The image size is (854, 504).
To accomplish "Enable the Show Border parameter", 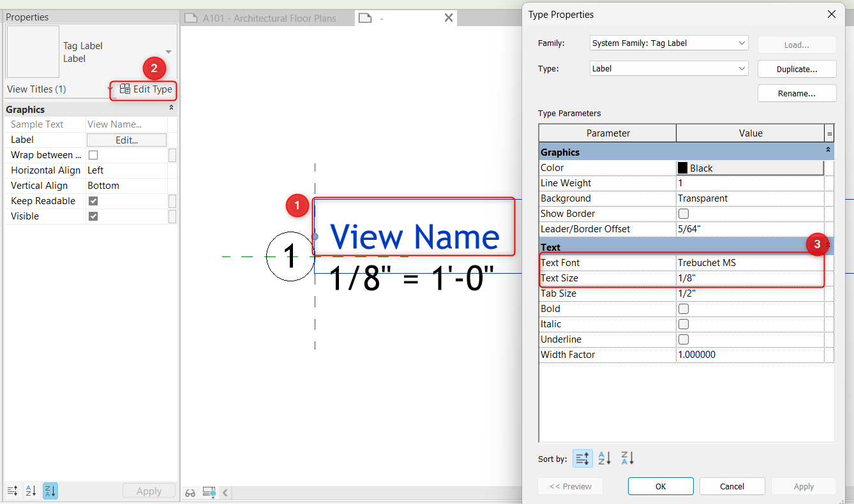I will pyautogui.click(x=684, y=213).
